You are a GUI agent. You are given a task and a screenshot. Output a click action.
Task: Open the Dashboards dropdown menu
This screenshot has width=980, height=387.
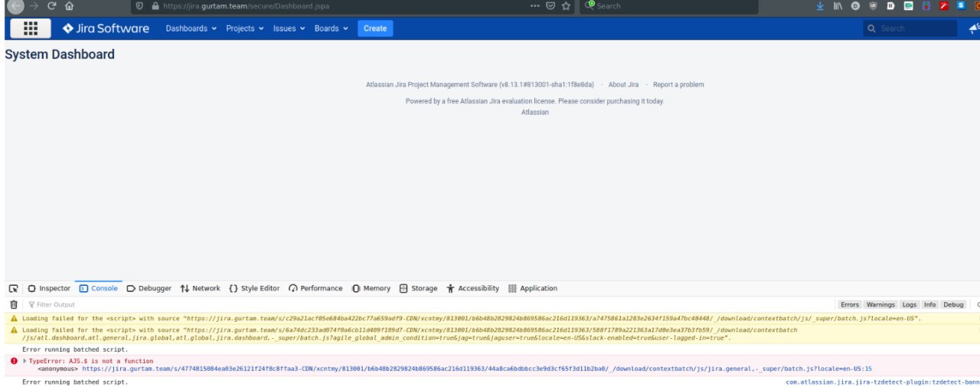click(191, 28)
